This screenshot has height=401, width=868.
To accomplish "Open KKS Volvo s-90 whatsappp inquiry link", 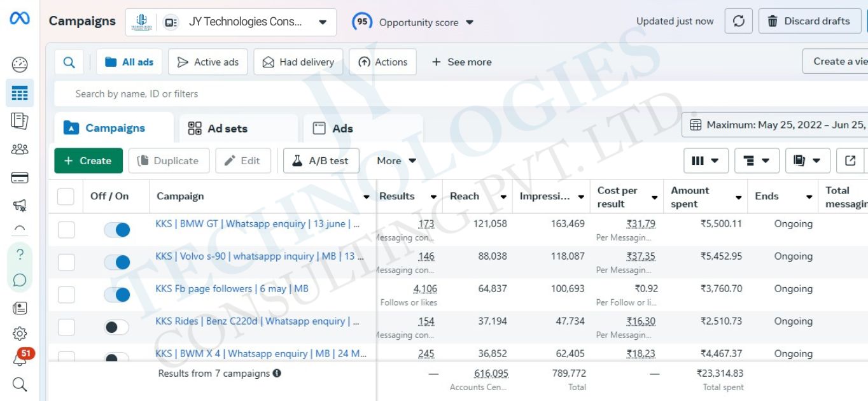I will pyautogui.click(x=260, y=257).
